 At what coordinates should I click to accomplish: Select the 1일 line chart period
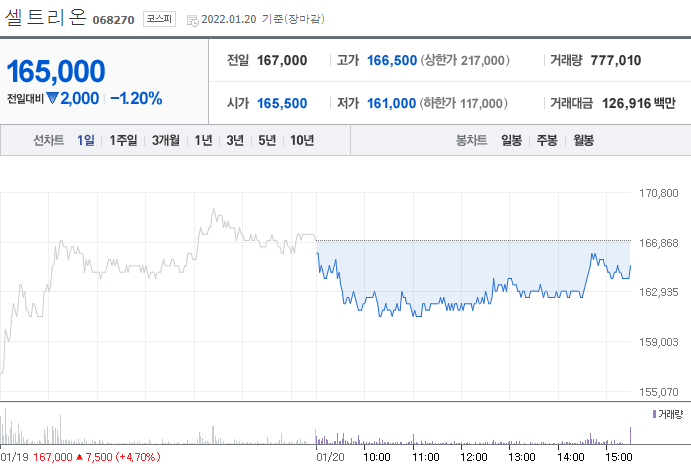click(x=86, y=140)
